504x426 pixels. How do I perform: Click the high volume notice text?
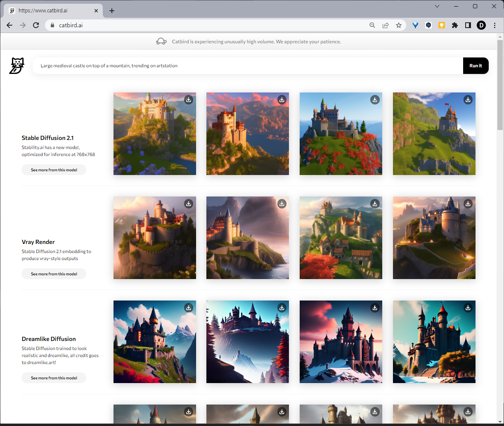point(256,42)
